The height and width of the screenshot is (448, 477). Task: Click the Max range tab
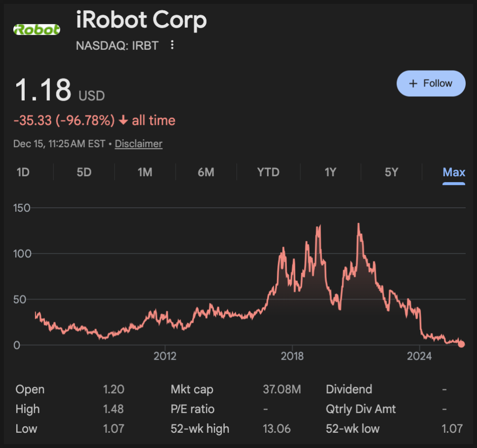[x=454, y=172]
